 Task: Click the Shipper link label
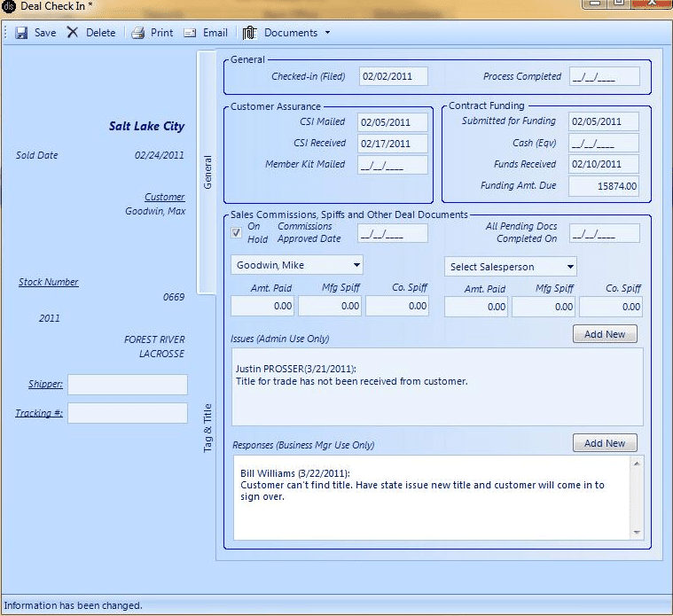(x=45, y=384)
